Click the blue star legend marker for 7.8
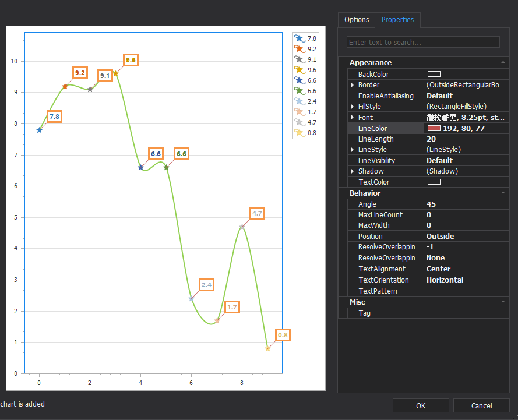Viewport: 518px width, 420px height. click(x=299, y=38)
